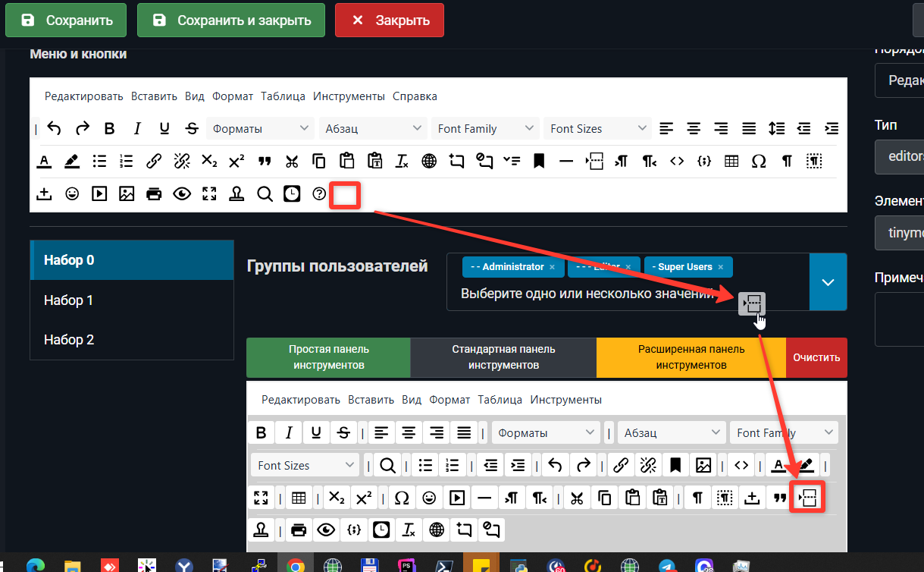Click the globe language icon in the upper palette

coord(429,161)
